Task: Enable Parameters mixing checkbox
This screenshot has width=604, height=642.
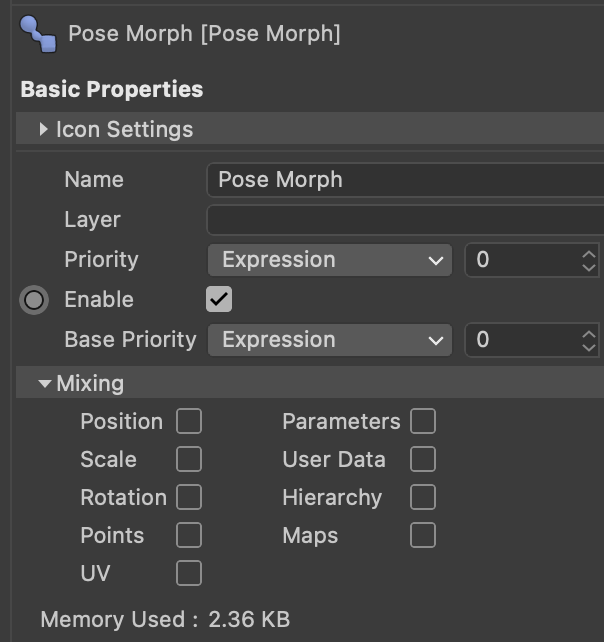Action: tap(423, 421)
